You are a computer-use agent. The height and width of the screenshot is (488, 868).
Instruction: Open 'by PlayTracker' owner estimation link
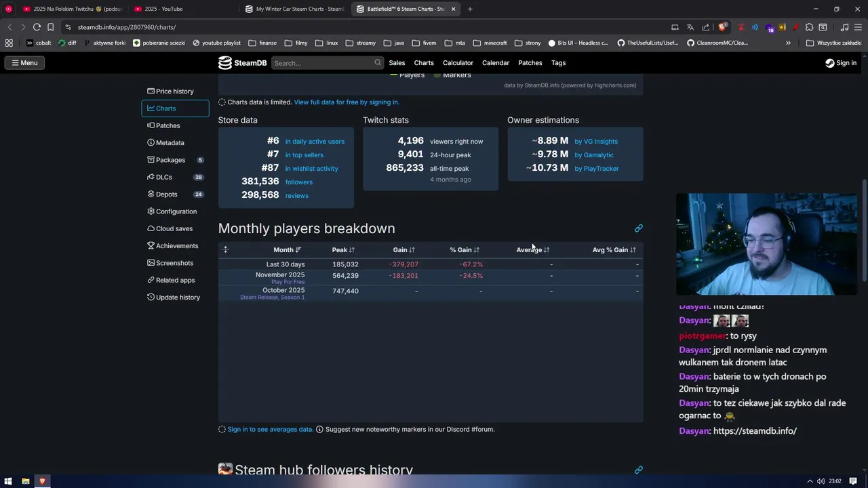[x=597, y=169]
